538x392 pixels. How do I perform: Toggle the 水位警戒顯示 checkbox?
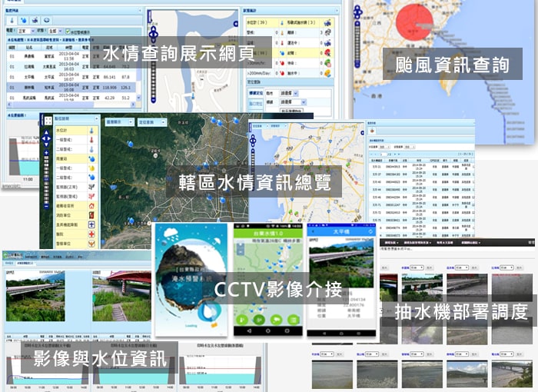(68, 32)
